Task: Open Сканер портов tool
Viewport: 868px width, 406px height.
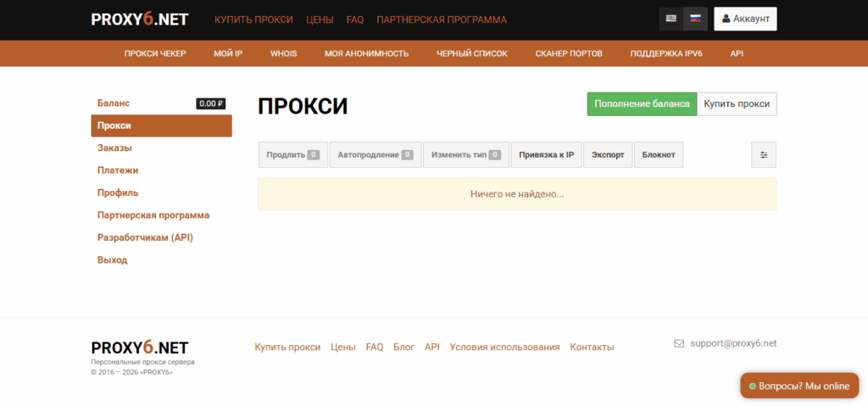Action: pyautogui.click(x=569, y=53)
